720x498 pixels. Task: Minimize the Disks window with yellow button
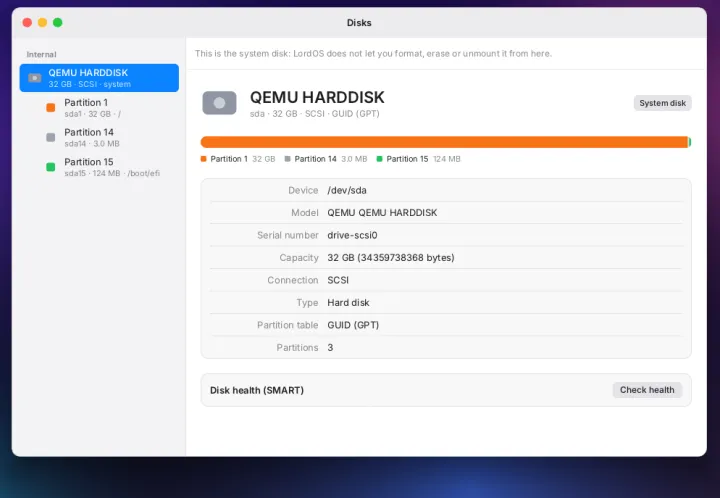42,22
